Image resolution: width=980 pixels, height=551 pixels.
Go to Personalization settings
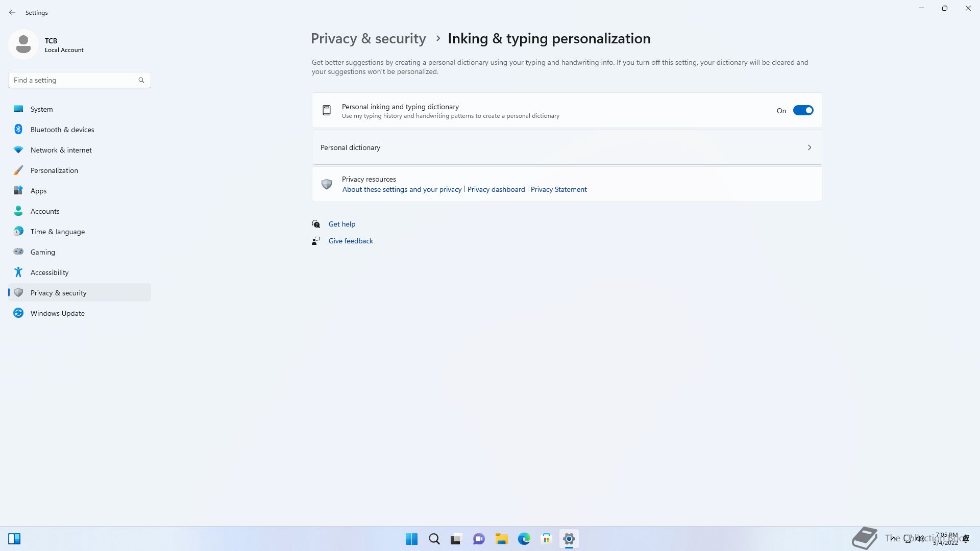point(80,170)
